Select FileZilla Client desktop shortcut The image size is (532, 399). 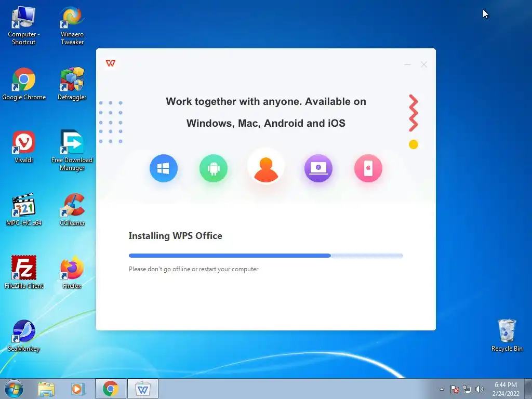pyautogui.click(x=24, y=272)
